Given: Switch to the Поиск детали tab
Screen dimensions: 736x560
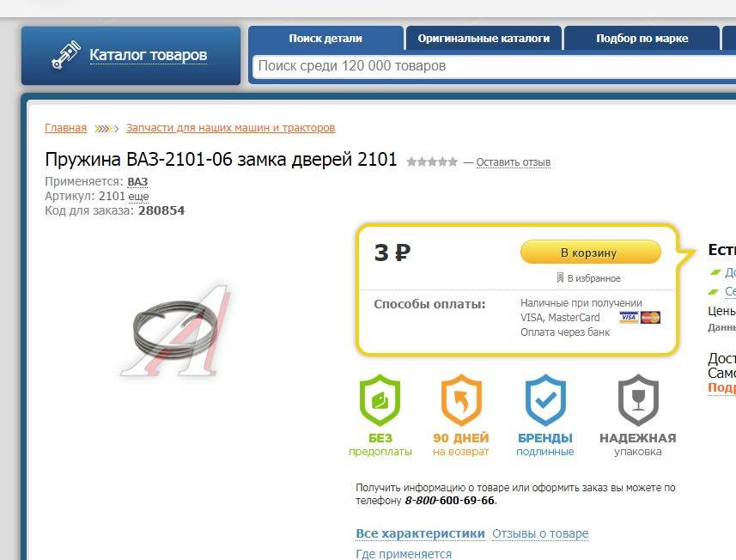Looking at the screenshot, I should [325, 39].
